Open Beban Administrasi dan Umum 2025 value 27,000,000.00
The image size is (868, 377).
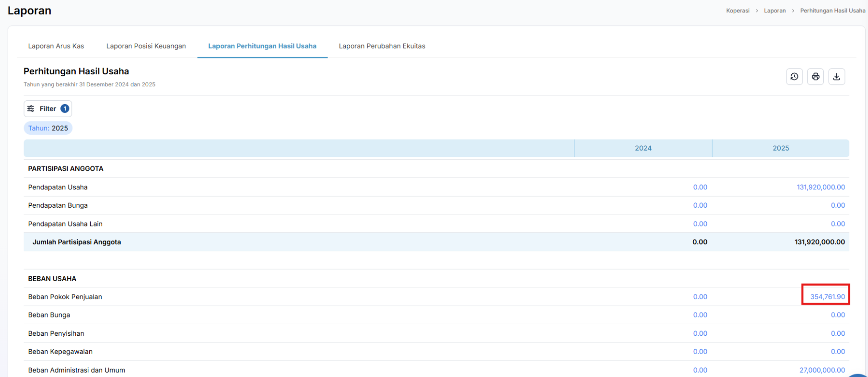tap(822, 370)
